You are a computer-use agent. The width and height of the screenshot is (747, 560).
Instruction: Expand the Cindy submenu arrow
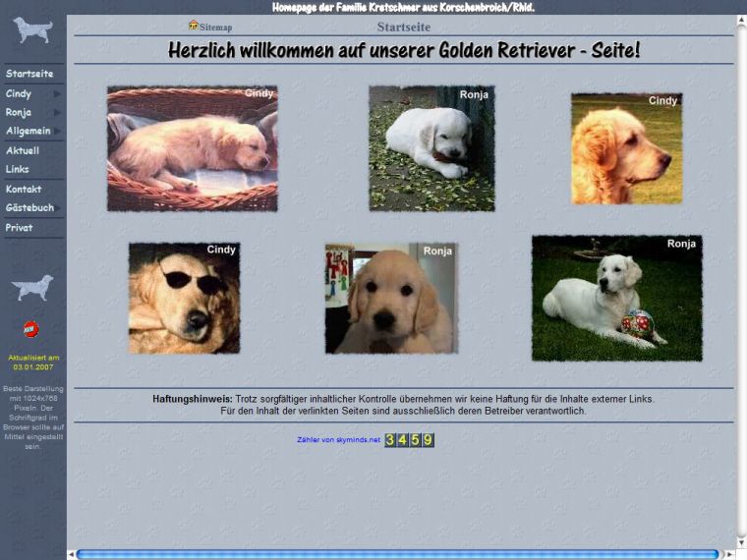[57, 94]
